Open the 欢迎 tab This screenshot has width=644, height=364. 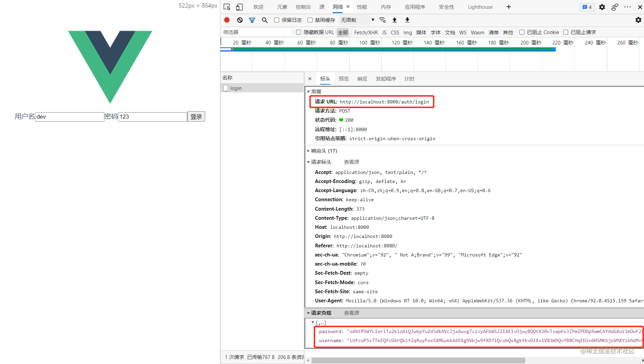[258, 7]
